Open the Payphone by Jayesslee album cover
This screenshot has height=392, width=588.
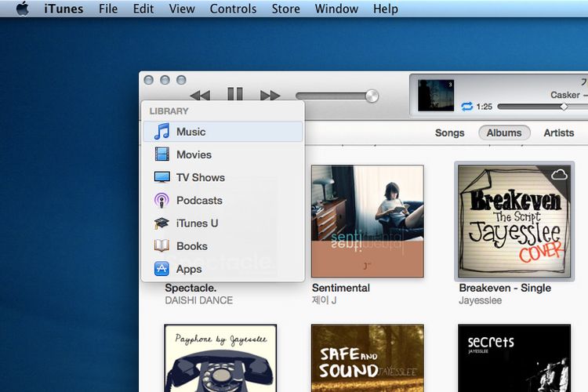pyautogui.click(x=220, y=358)
